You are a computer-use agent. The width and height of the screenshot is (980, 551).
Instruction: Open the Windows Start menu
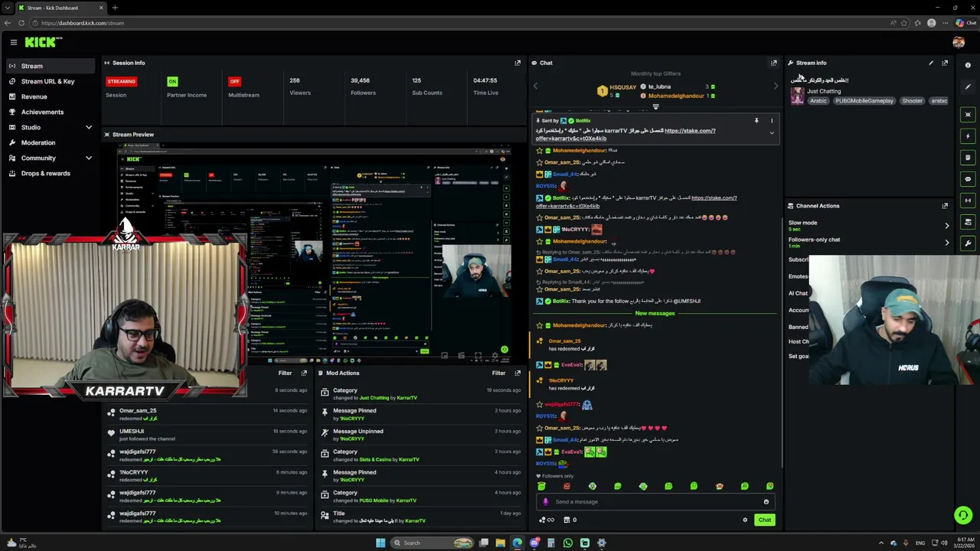pos(381,543)
